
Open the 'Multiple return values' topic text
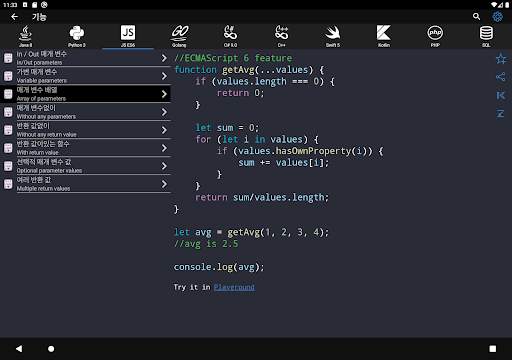[43, 189]
